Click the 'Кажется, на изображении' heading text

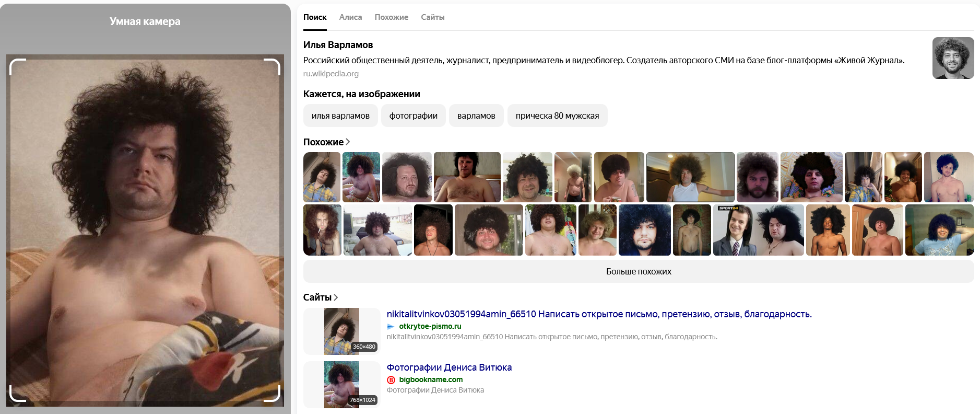tap(361, 94)
